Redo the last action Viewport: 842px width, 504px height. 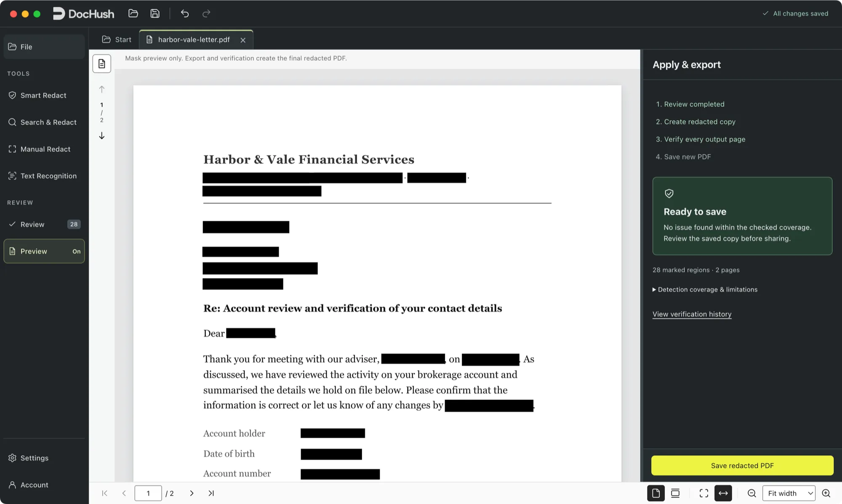pos(206,13)
